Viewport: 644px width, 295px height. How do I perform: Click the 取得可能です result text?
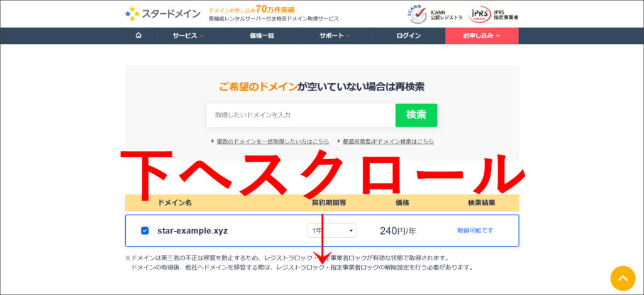coord(475,230)
